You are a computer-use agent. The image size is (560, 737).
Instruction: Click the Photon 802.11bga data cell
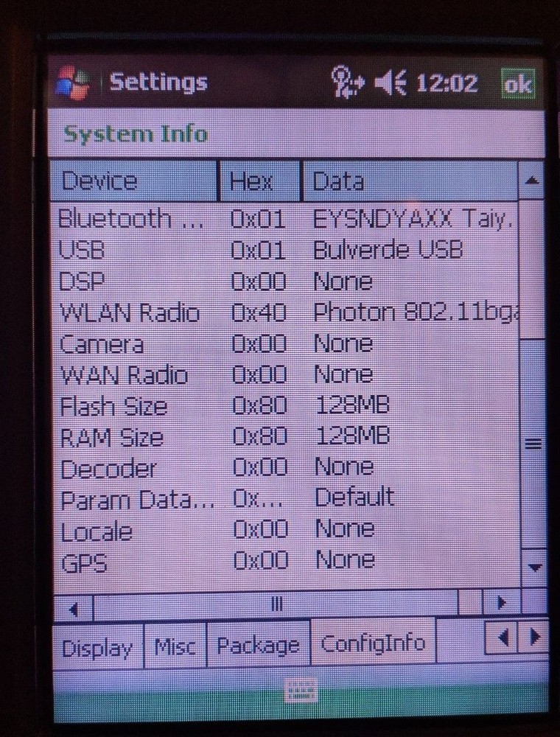(416, 312)
